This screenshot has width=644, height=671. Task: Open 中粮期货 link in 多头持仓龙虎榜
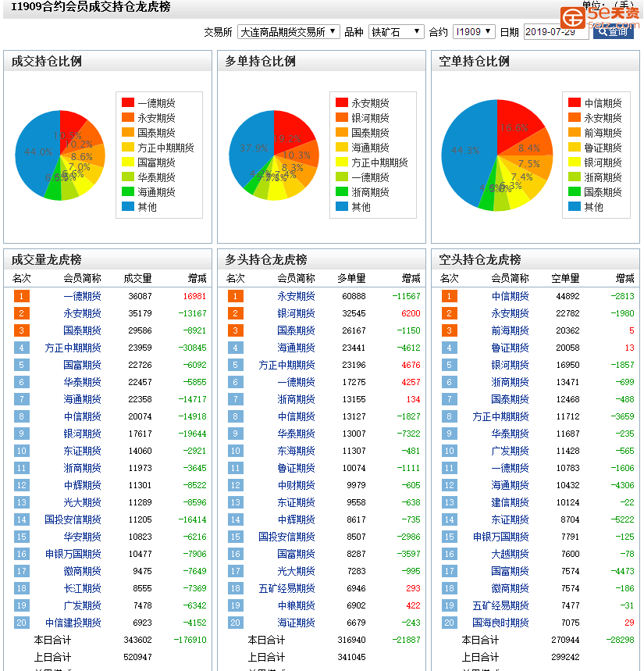pyautogui.click(x=296, y=605)
